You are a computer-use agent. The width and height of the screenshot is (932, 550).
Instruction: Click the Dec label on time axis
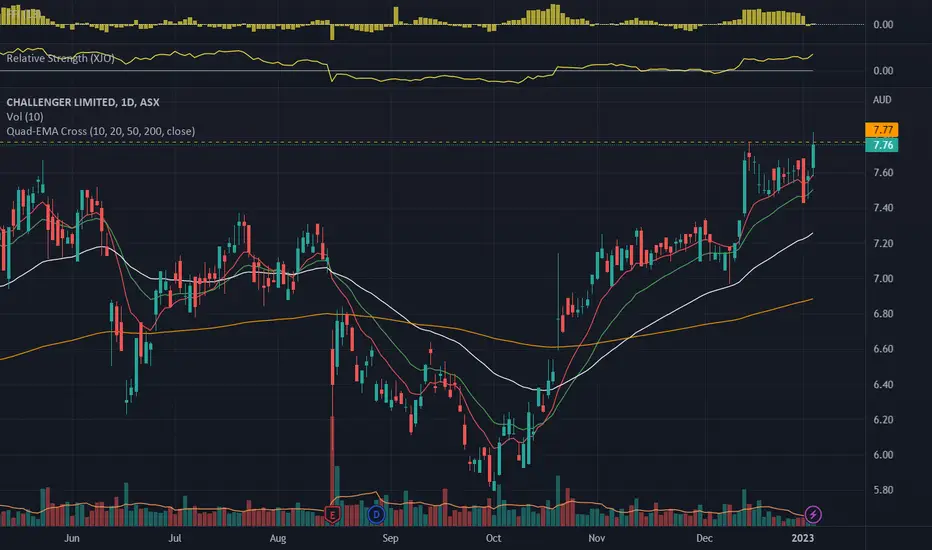(704, 538)
